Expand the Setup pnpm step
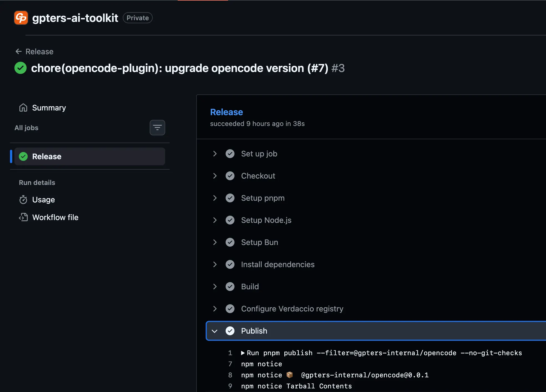 (x=215, y=198)
